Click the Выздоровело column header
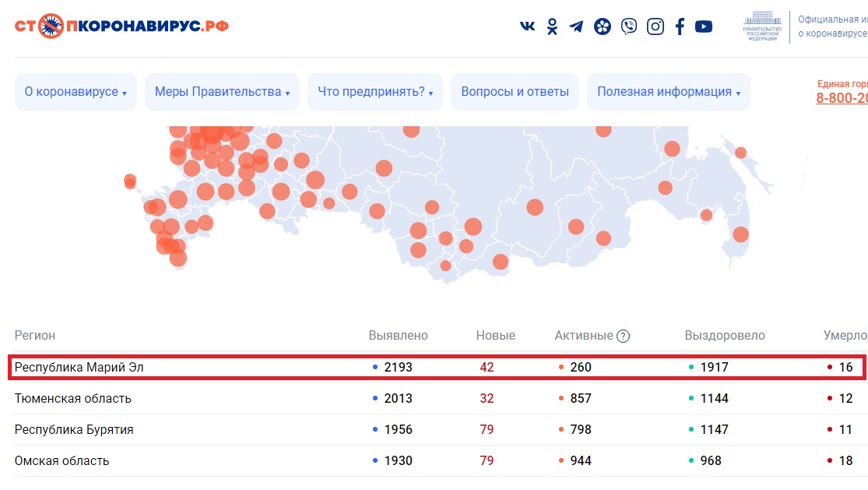Viewport: 868px width, 490px height. pyautogui.click(x=725, y=336)
